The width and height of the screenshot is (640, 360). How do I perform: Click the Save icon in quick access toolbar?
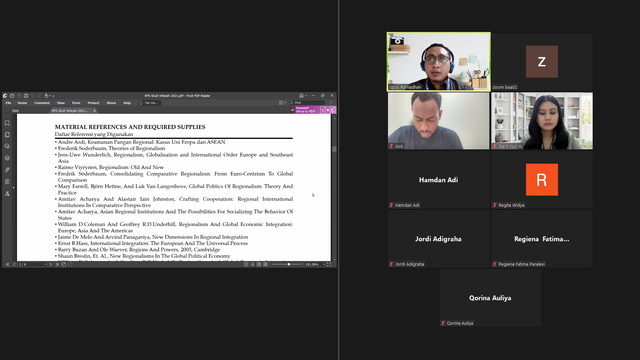tap(19, 96)
